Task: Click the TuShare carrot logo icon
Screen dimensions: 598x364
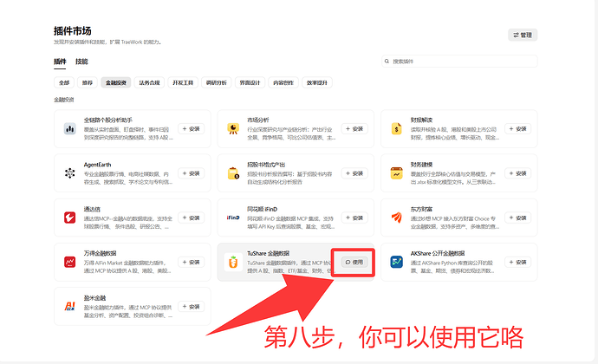Action: click(x=233, y=262)
